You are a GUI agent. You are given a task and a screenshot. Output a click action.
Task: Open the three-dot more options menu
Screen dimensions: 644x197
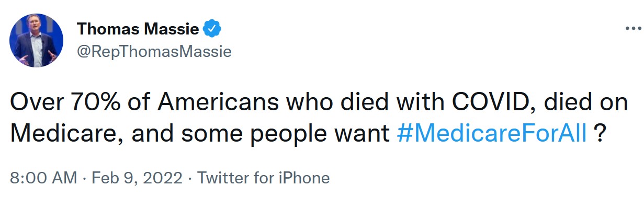point(632,29)
